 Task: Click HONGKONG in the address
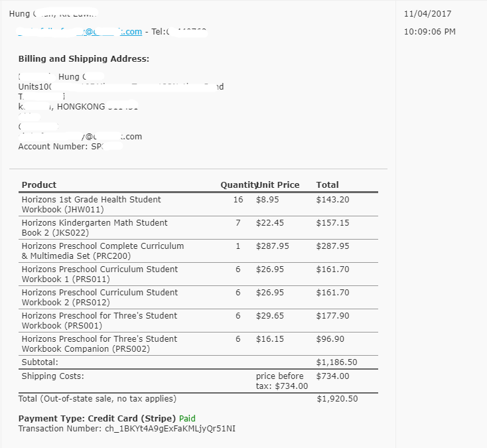(81, 107)
